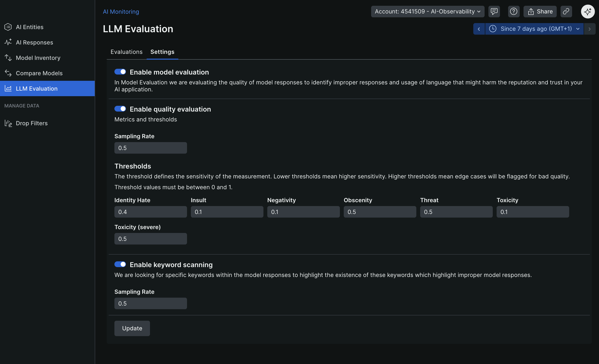Copy the permalink for this page
Image resolution: width=599 pixels, height=364 pixels.
(x=566, y=12)
